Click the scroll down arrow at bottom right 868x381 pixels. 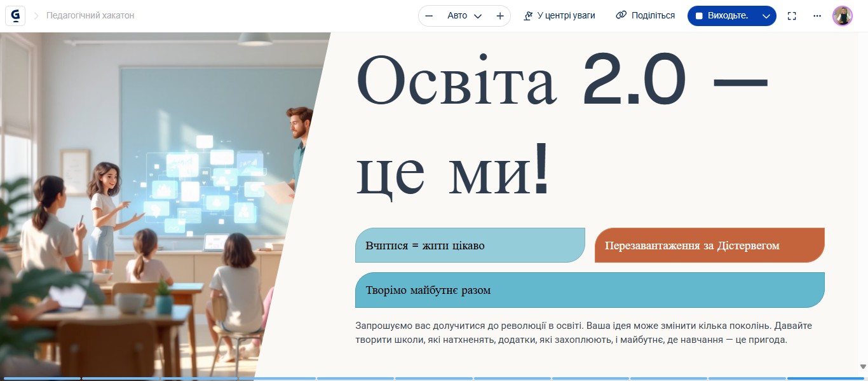click(x=863, y=366)
